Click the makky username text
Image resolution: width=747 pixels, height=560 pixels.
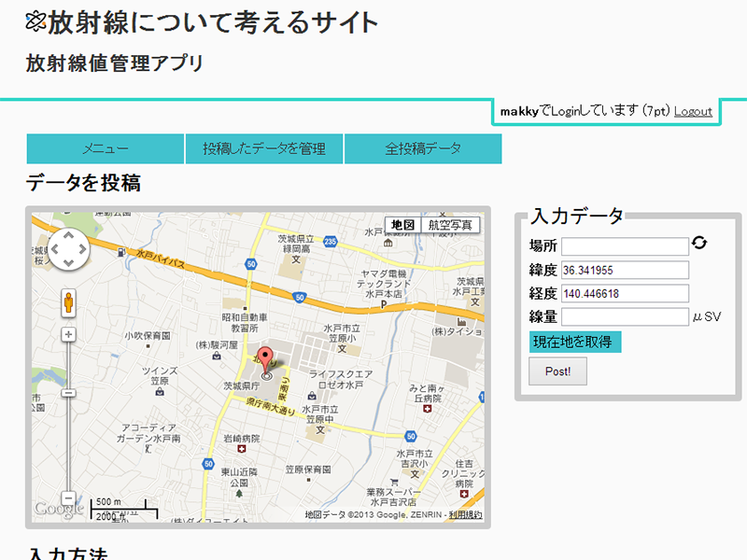coord(519,111)
